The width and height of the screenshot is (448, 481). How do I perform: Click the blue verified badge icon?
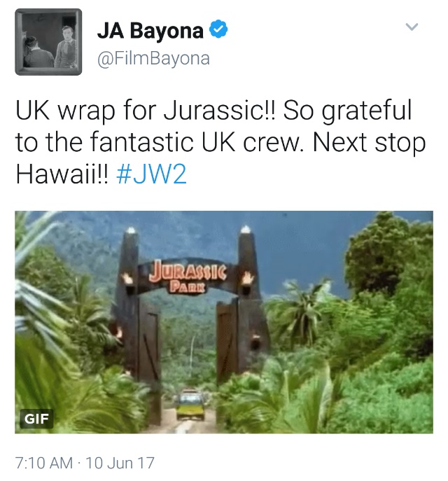point(218,29)
